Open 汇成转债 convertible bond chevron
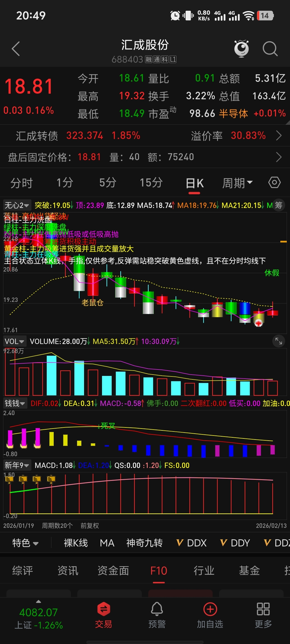Viewport: 290px width, 644px height. point(279,136)
